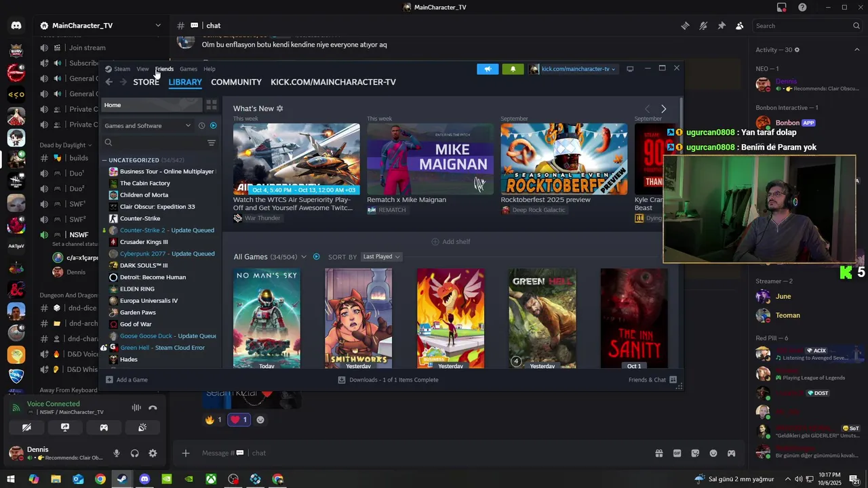This screenshot has width=868, height=488.
Task: Open Outlook from the taskbar
Action: (78, 479)
